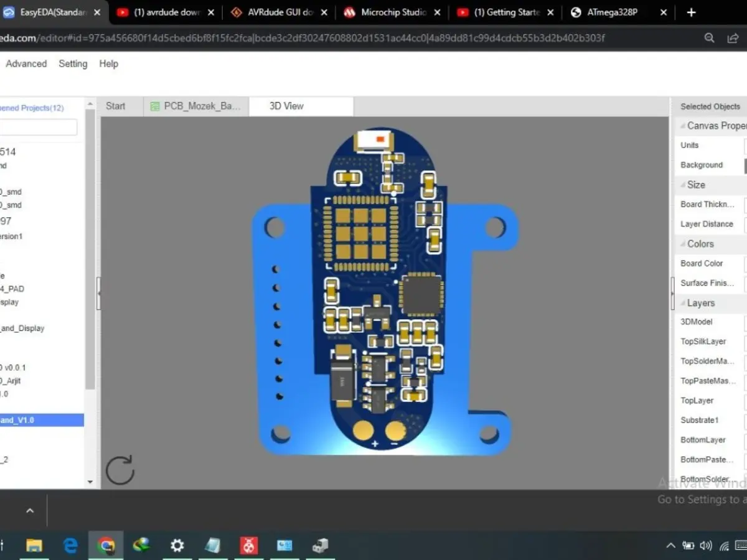Close the ATmega328P browser tab
Viewport: 747px width, 560px height.
click(x=664, y=12)
